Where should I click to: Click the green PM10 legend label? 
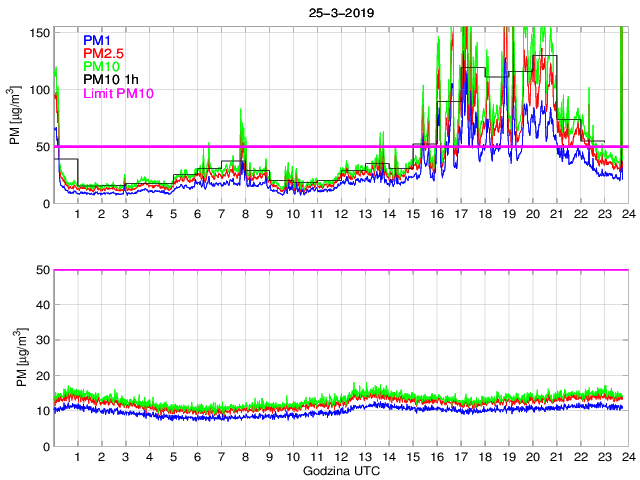click(x=102, y=66)
